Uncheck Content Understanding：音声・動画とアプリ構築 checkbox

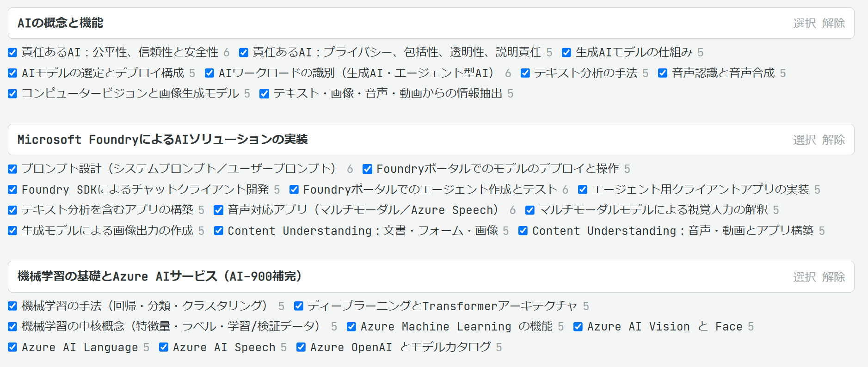pos(523,231)
